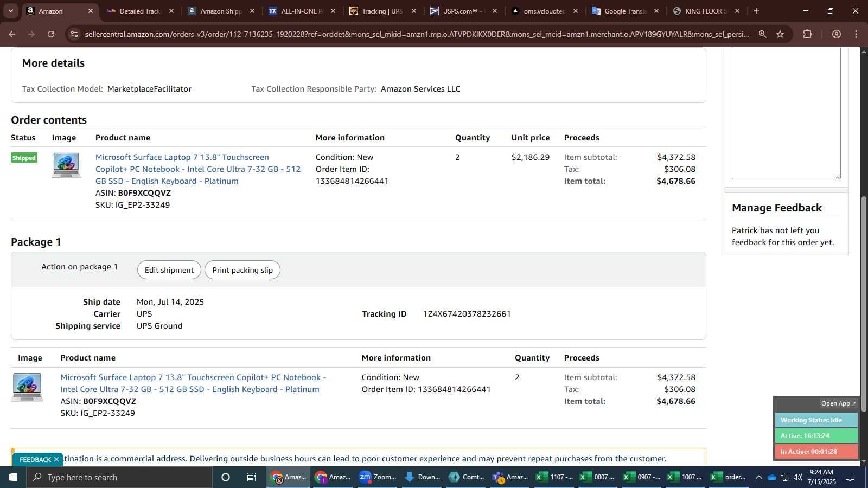Viewport: 868px width, 488px height.
Task: Click the address bar URL
Action: pyautogui.click(x=417, y=34)
